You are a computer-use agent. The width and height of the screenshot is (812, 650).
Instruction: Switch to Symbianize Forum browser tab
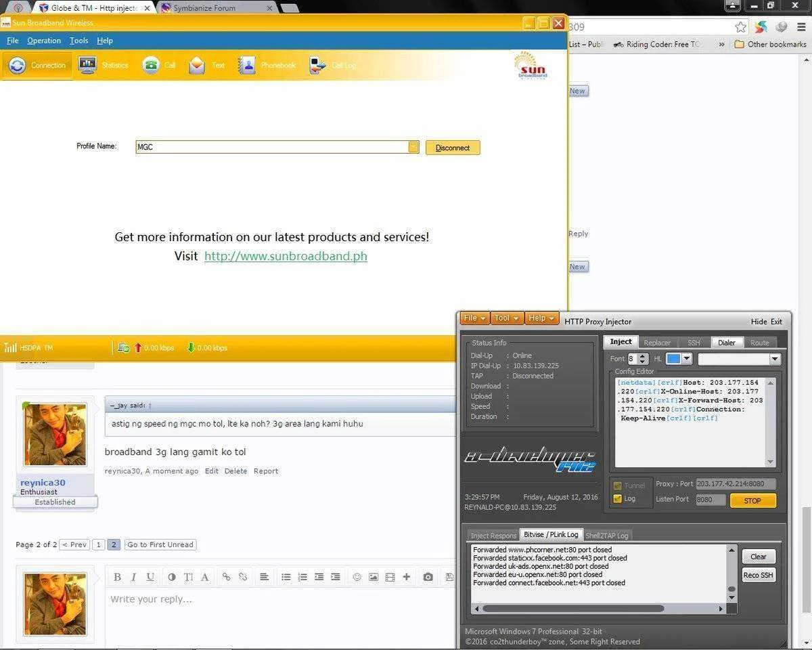(x=217, y=8)
